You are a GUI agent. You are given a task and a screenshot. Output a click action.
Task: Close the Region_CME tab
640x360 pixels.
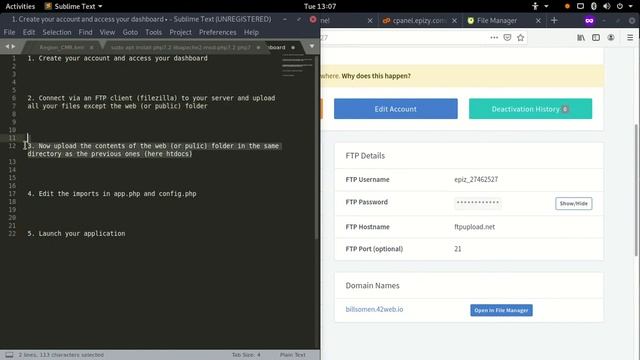[x=91, y=47]
